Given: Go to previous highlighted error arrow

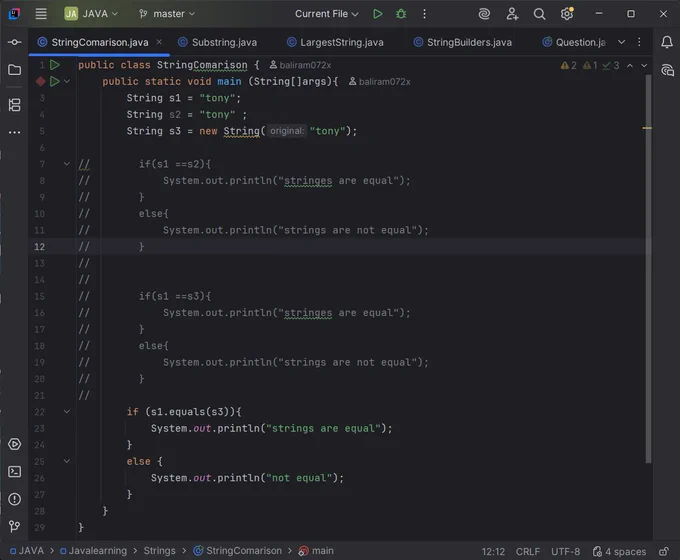Looking at the screenshot, I should [630, 65].
